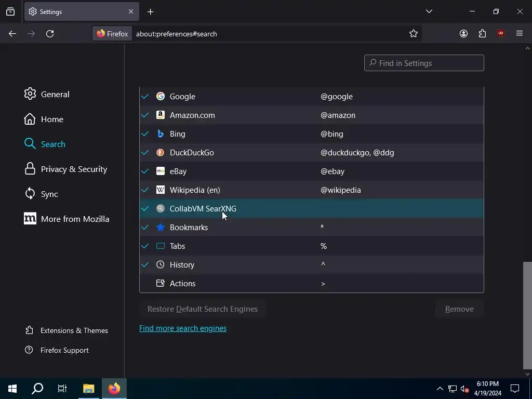Click the Firefox taskbar icon
The width and height of the screenshot is (532, 399).
pyautogui.click(x=114, y=389)
